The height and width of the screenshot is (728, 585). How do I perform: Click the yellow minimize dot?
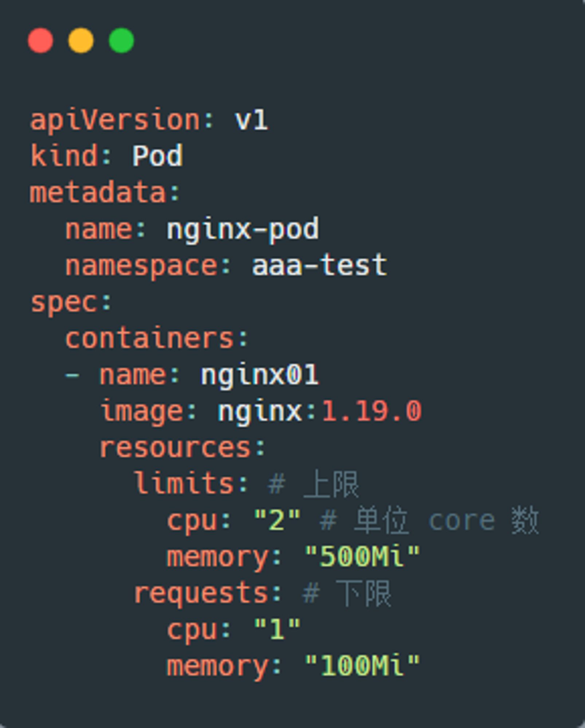pos(81,40)
